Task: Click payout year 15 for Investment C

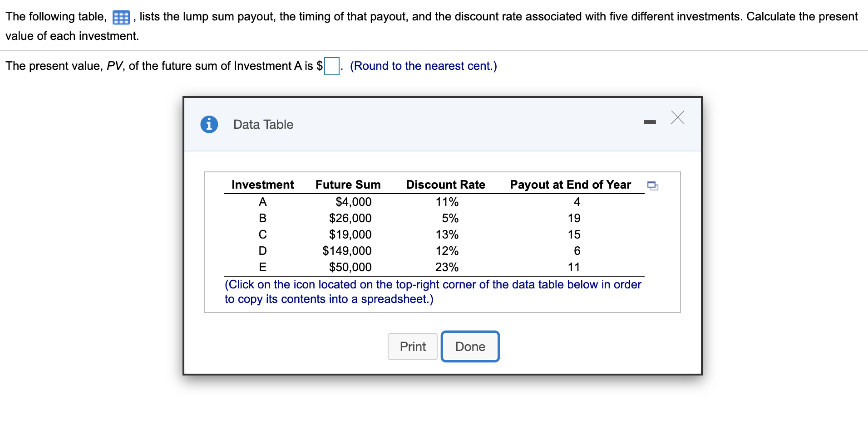Action: tap(574, 234)
